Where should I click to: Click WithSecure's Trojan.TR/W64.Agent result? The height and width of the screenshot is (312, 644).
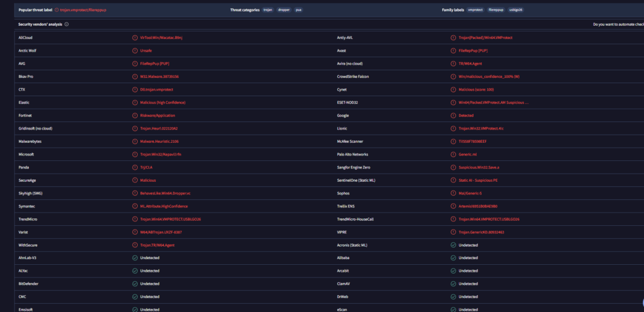pos(157,245)
